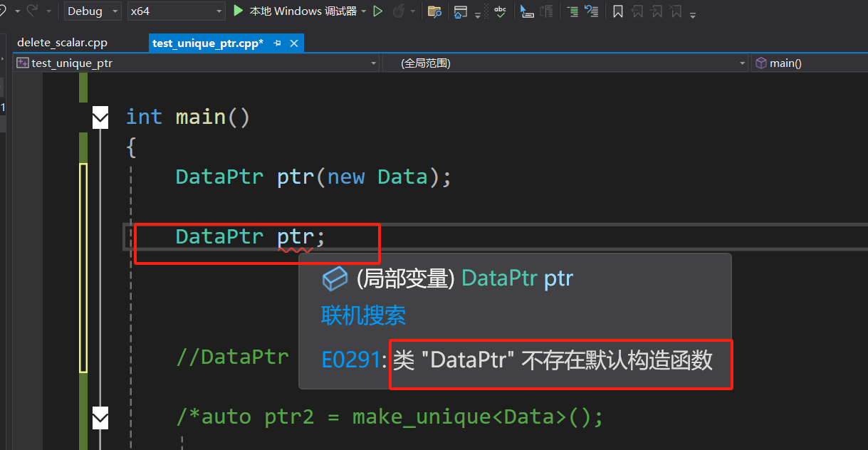
Task: Open the Debug configuration dropdown
Action: pyautogui.click(x=93, y=11)
